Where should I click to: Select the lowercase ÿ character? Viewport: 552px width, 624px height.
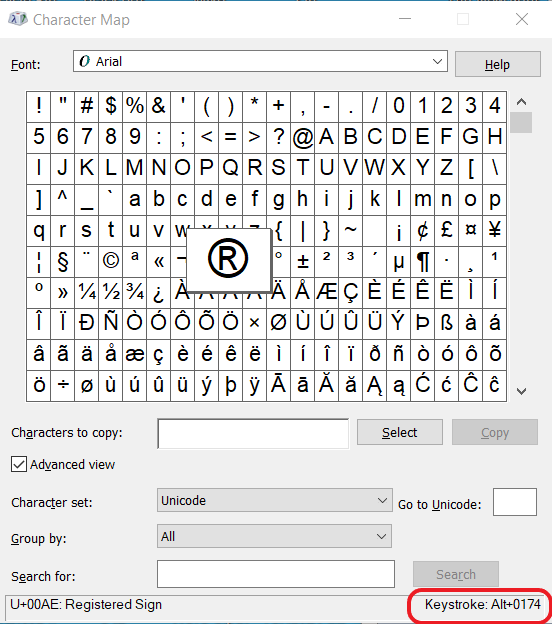(x=254, y=385)
